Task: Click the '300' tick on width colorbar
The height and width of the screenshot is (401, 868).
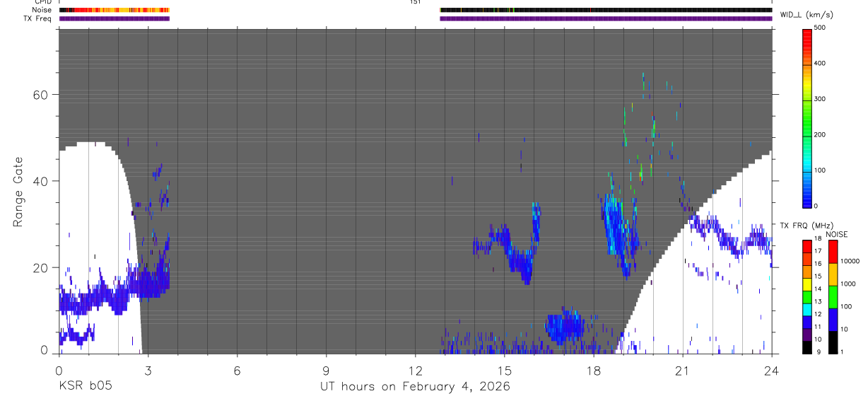Action: [821, 100]
